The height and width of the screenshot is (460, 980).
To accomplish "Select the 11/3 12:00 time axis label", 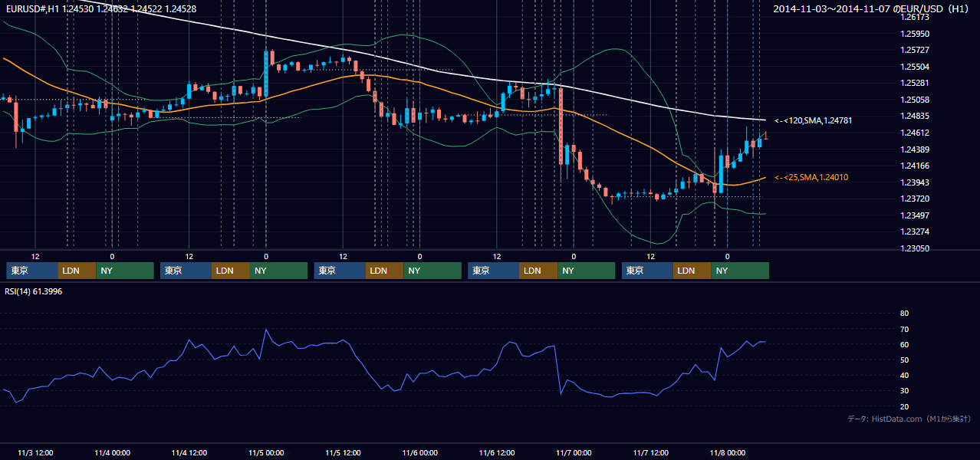I will [35, 453].
